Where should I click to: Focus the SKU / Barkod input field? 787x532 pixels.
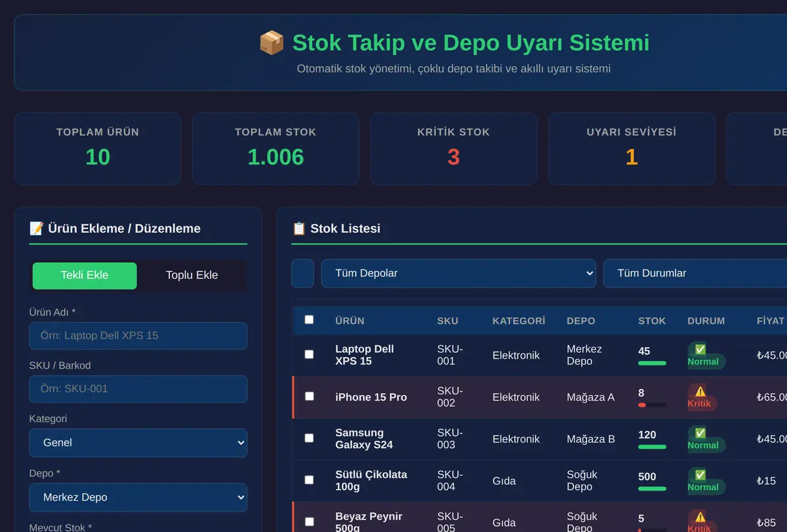[138, 389]
